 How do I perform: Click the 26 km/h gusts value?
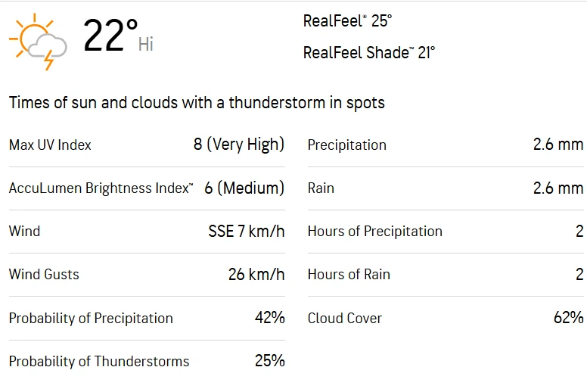click(256, 274)
